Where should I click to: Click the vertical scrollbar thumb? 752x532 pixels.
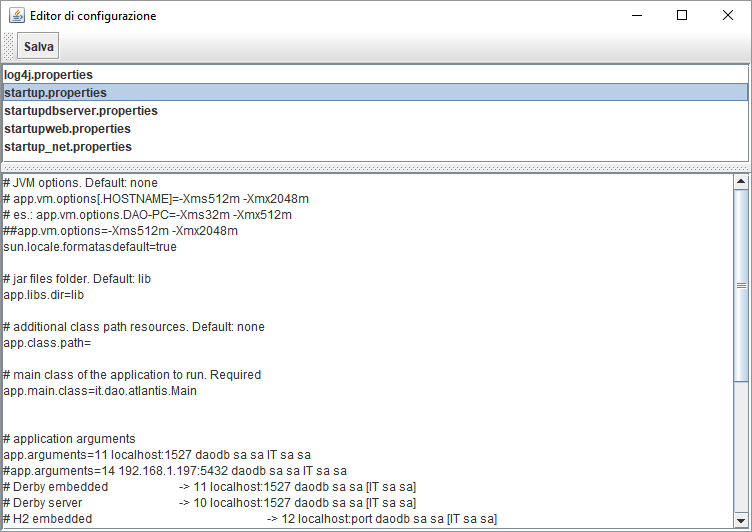(741, 285)
